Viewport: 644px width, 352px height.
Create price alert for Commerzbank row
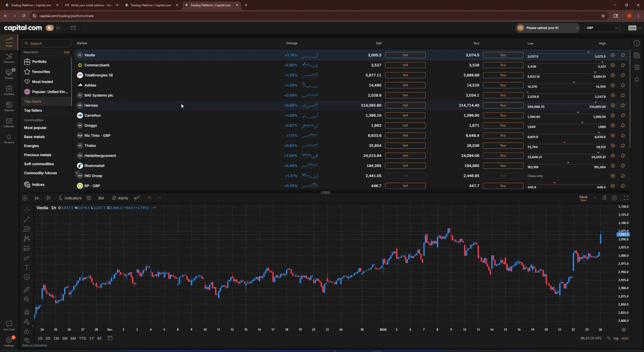point(623,65)
